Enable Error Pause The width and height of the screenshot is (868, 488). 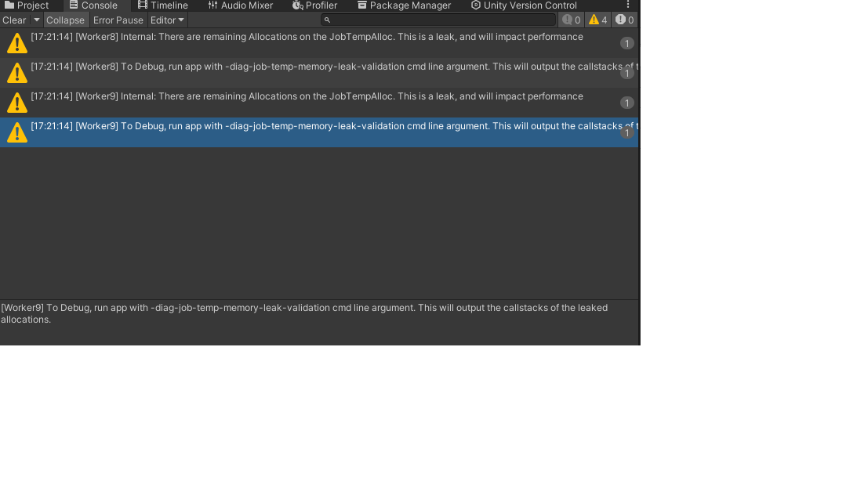118,20
